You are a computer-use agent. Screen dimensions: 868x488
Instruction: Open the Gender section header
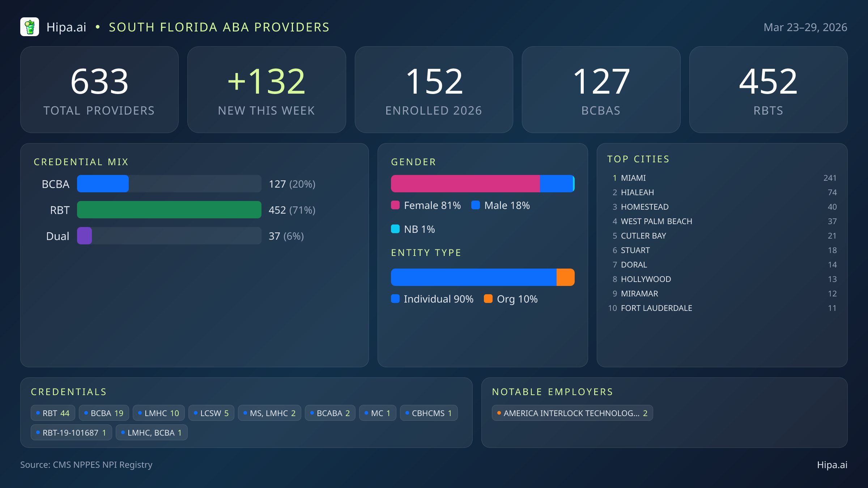(413, 162)
